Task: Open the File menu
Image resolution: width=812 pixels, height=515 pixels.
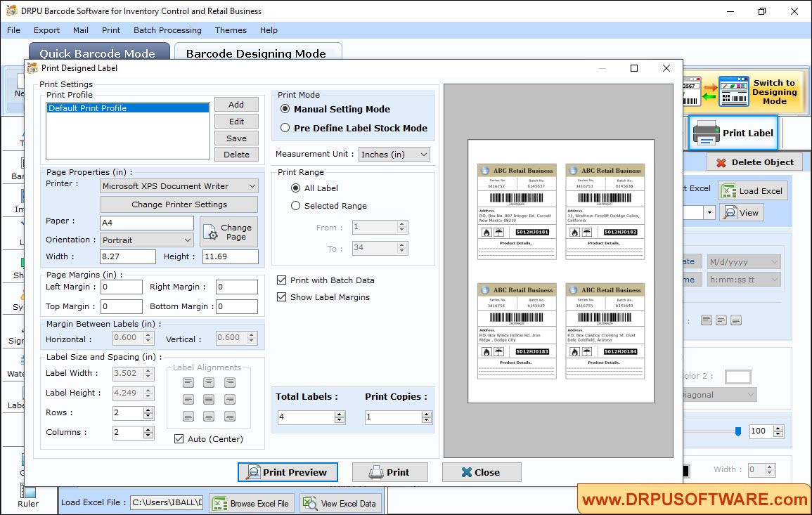Action: 13,30
